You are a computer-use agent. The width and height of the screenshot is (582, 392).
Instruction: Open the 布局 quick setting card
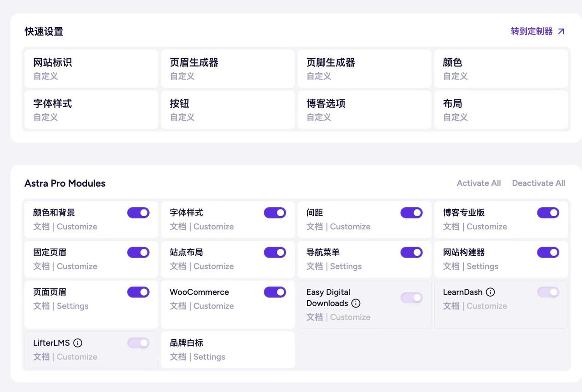(501, 109)
